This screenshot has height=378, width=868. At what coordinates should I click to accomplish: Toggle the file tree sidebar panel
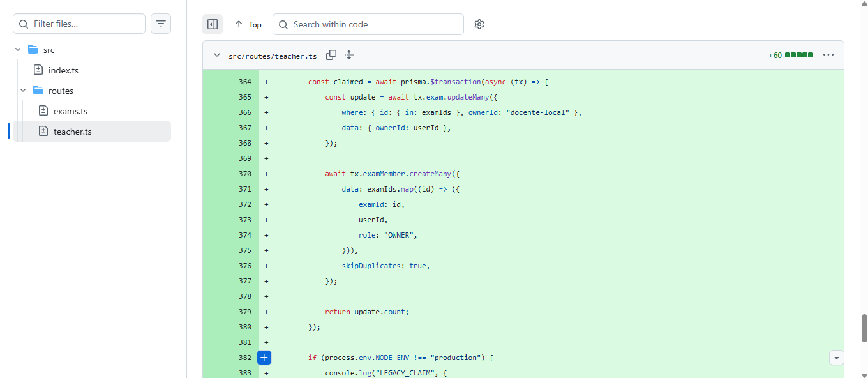pos(213,24)
